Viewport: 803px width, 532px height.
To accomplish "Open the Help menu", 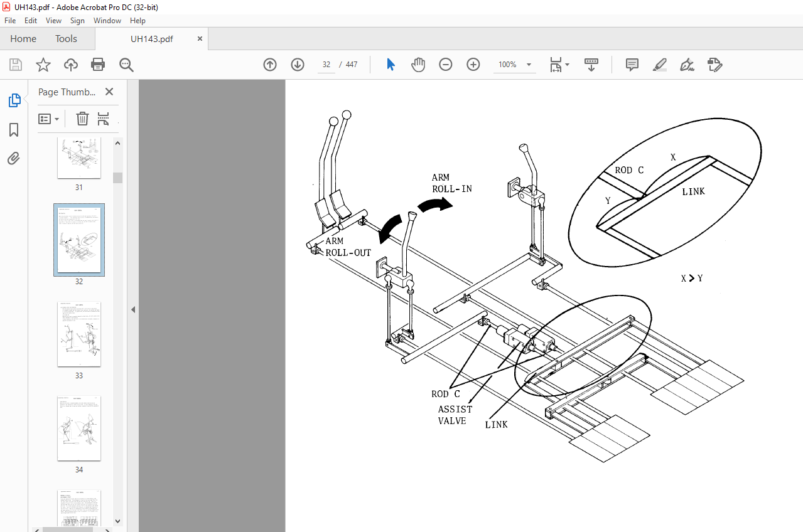I will (137, 21).
